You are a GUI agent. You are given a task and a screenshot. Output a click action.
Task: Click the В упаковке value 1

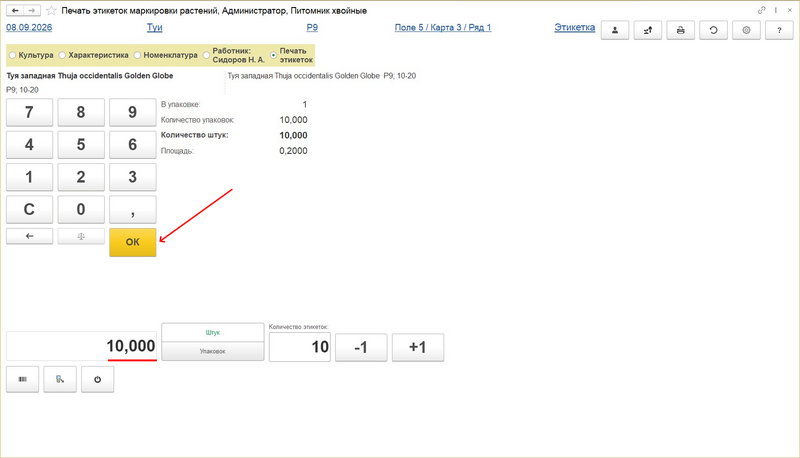coord(305,105)
